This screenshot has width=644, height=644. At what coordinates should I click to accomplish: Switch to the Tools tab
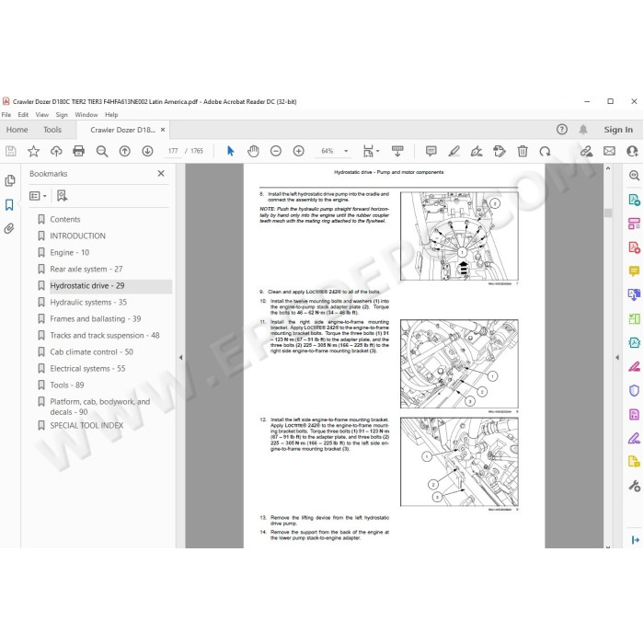(52, 130)
